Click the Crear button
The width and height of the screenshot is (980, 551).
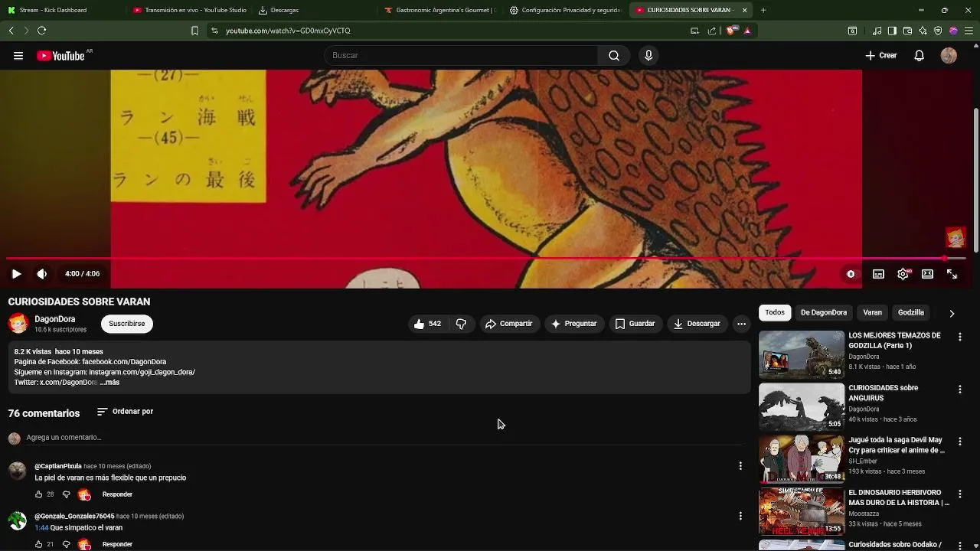(881, 56)
